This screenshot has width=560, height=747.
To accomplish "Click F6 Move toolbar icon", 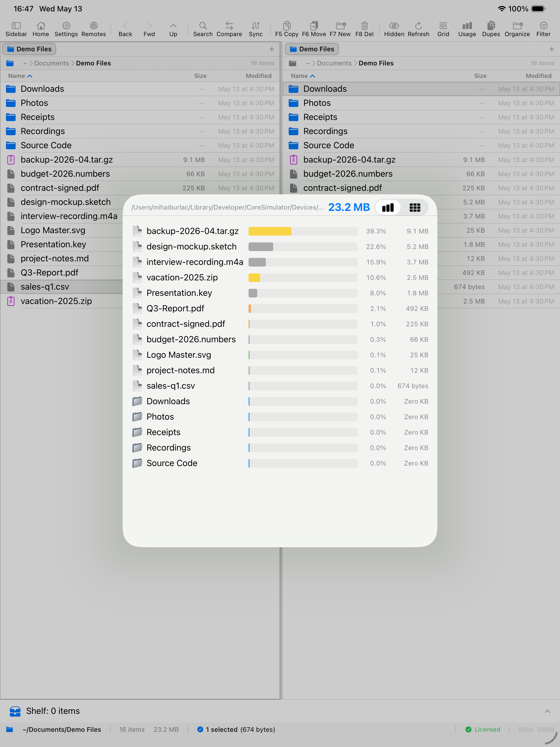I will [x=314, y=29].
